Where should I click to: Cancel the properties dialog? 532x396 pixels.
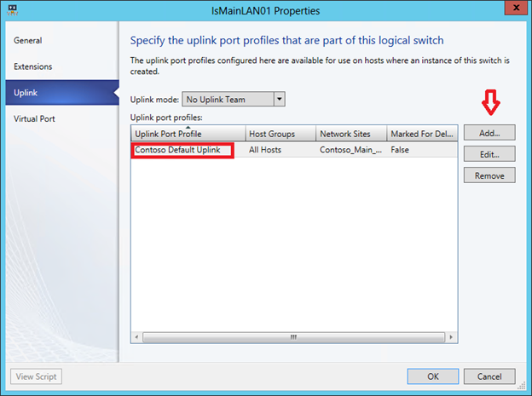(x=489, y=376)
